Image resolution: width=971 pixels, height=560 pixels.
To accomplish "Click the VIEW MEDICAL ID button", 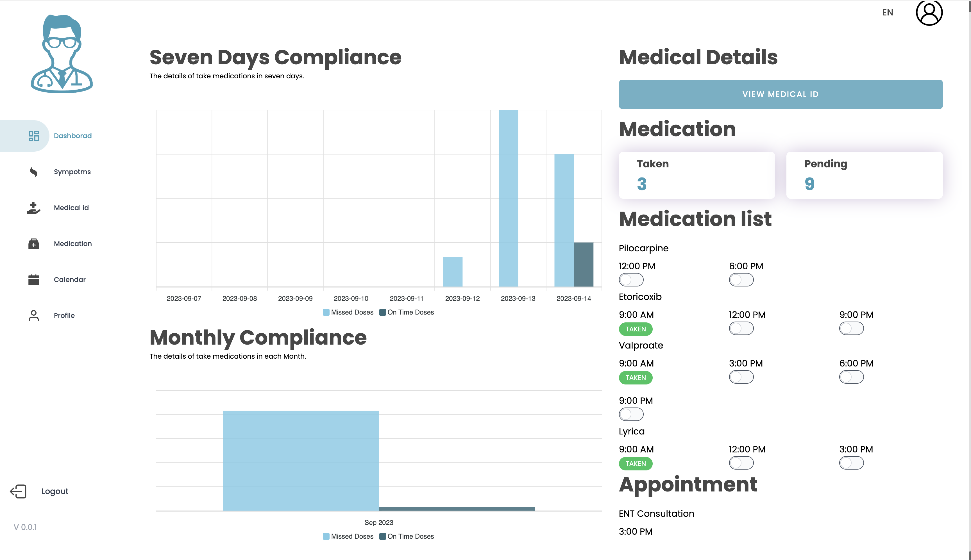I will point(780,94).
